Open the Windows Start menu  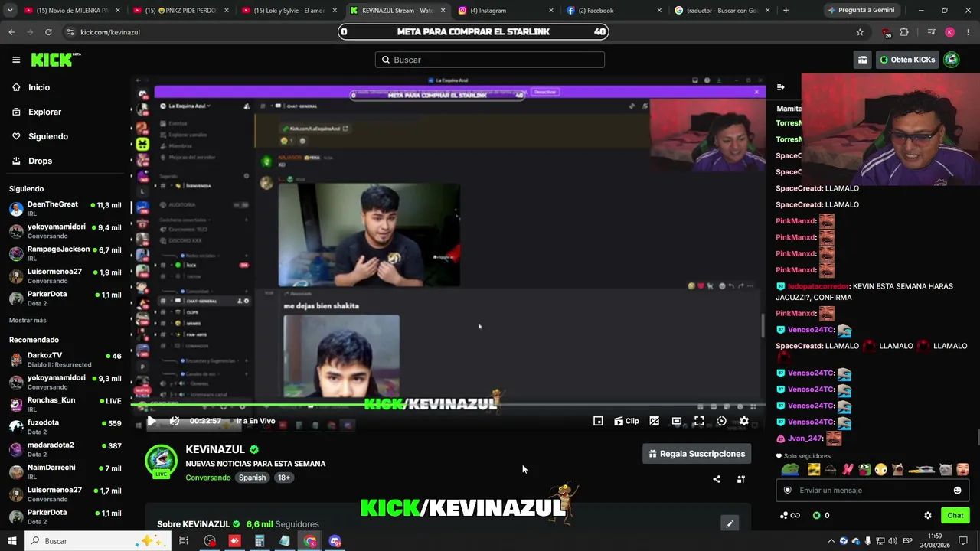pos(12,541)
